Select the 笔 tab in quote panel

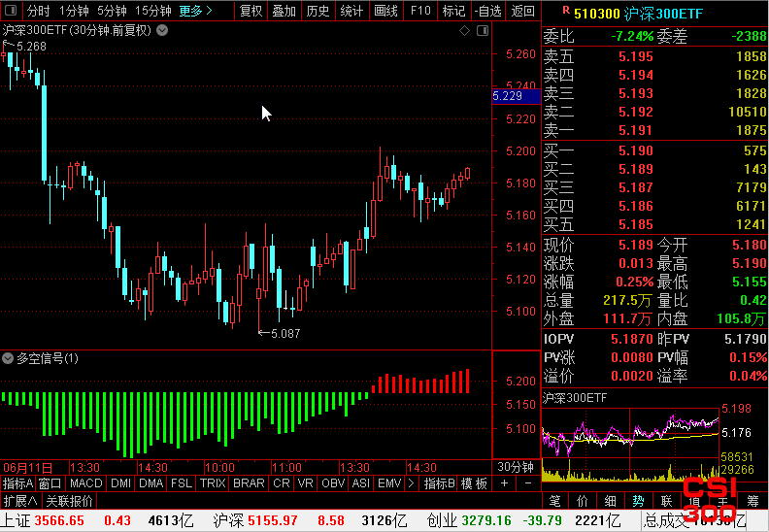pyautogui.click(x=554, y=501)
